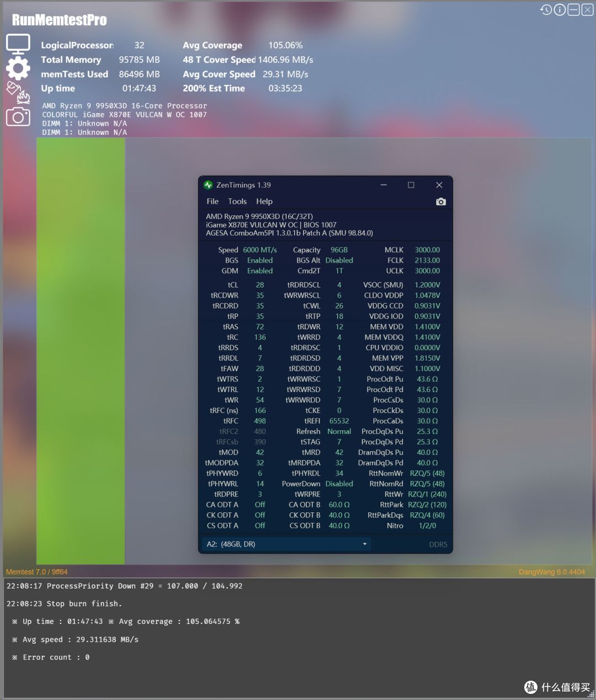Screen dimensions: 596x700
Task: Click the VDD MISC value 1.1000V
Action: (x=427, y=369)
